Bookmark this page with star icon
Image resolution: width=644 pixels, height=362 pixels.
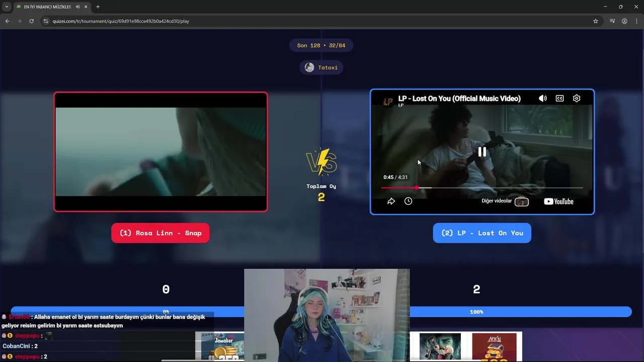click(x=596, y=21)
